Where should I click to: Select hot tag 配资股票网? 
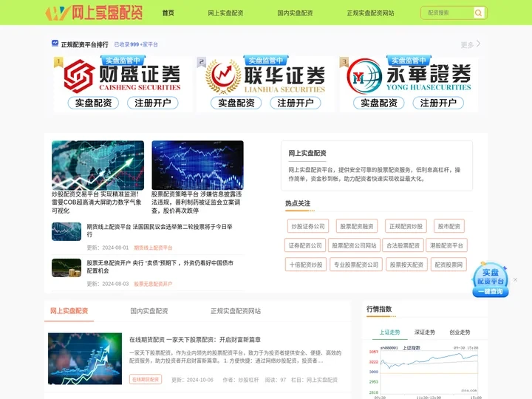pos(449,265)
